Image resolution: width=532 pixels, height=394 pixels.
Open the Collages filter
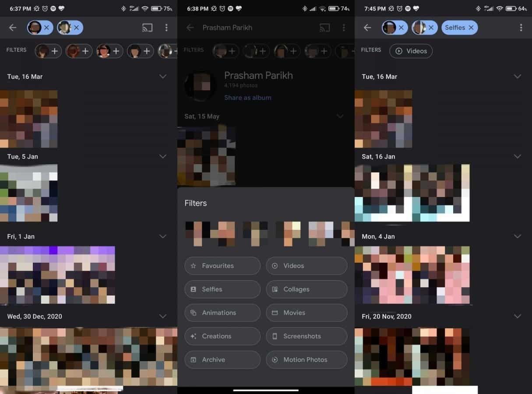click(307, 289)
